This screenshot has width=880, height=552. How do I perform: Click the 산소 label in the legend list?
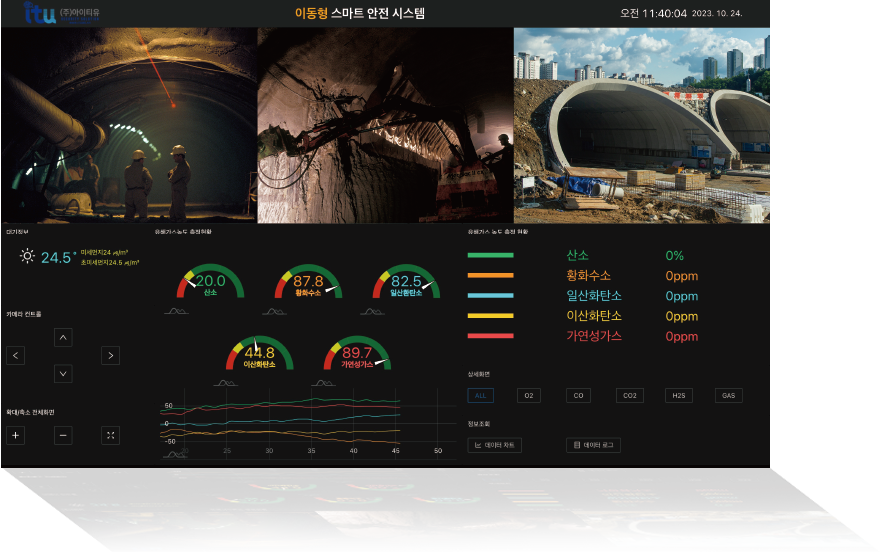(578, 255)
